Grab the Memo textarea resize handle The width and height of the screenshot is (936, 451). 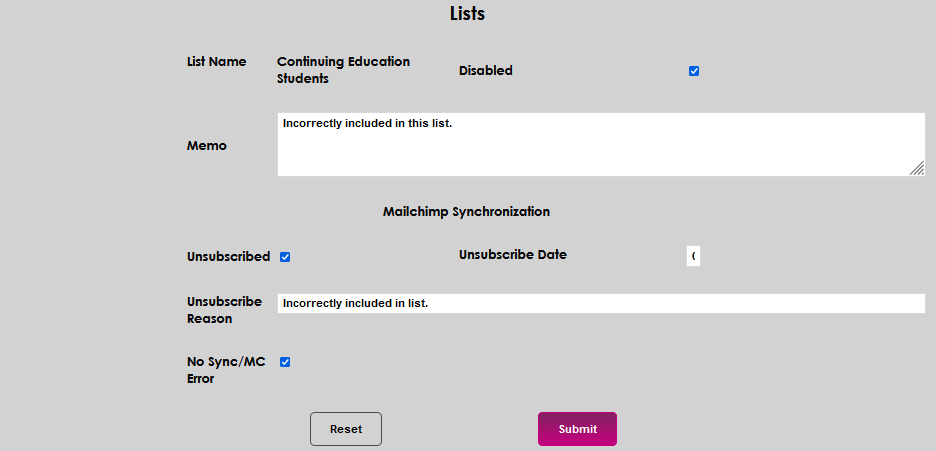click(917, 169)
